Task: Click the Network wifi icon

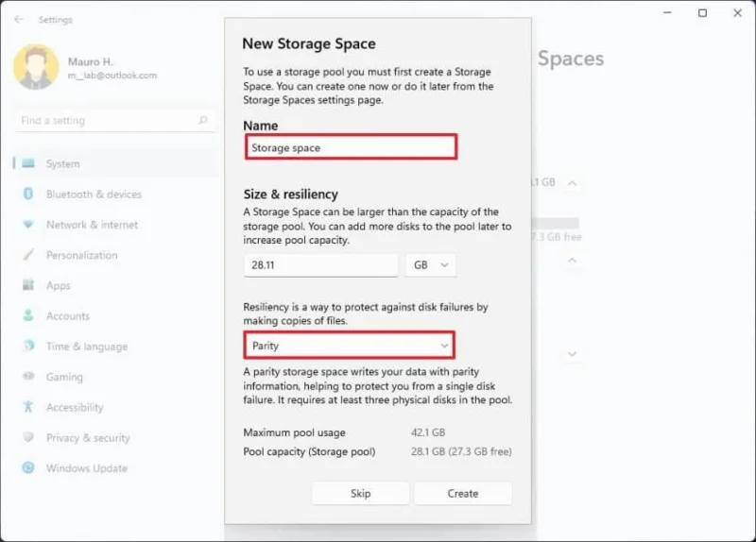Action: pyautogui.click(x=28, y=224)
